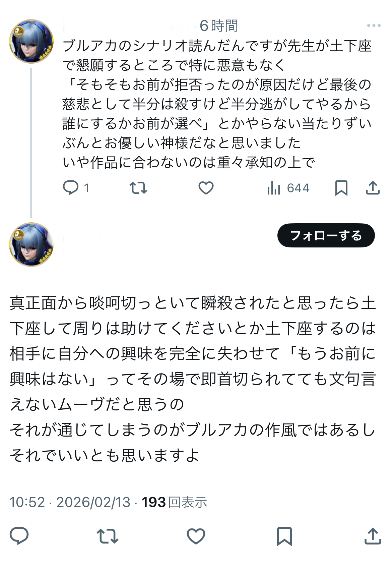Tap the フォローする follow button
392x567 pixels.
(326, 235)
